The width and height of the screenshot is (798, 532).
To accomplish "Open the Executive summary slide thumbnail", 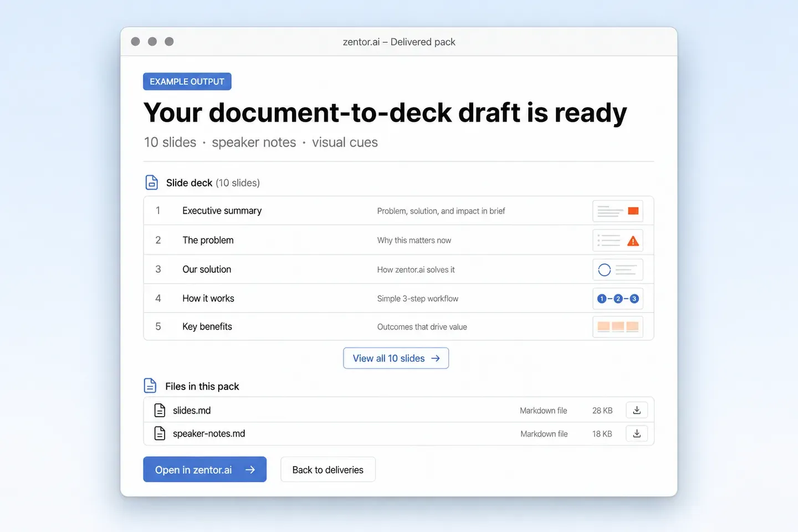I will point(618,211).
